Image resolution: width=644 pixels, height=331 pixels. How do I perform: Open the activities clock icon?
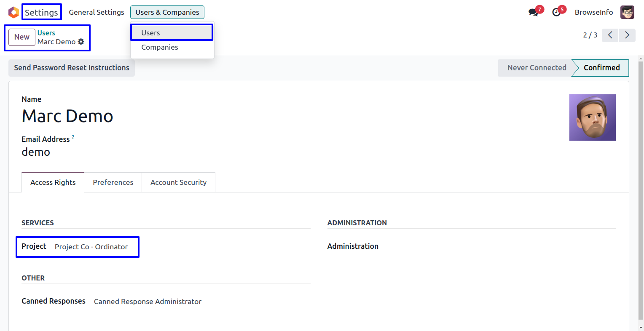tap(557, 12)
